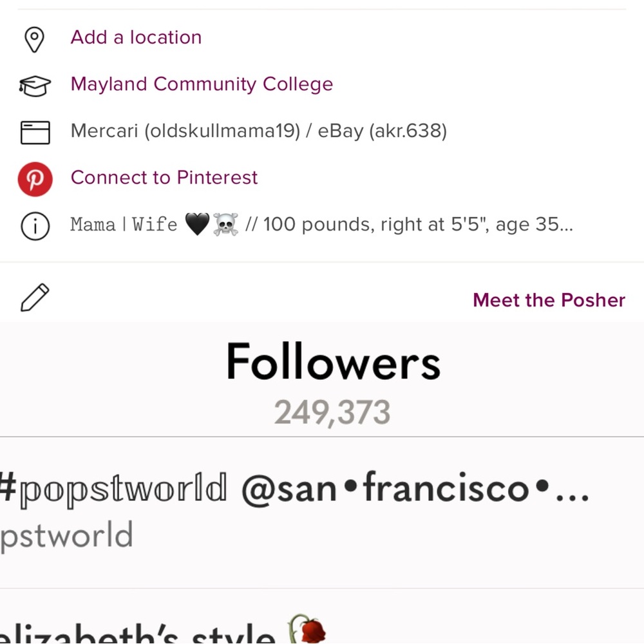Click the 249,373 follower count
Image resolution: width=644 pixels, height=644 pixels.
click(x=332, y=413)
